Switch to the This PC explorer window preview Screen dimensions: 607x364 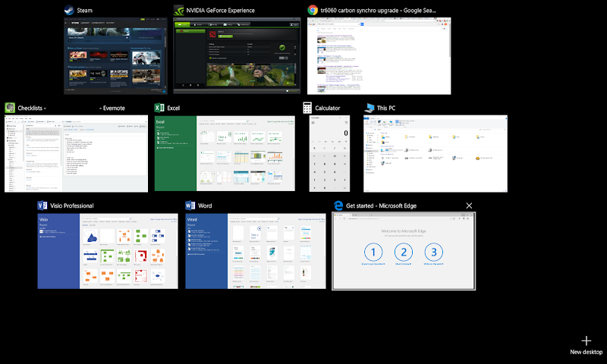(x=435, y=153)
